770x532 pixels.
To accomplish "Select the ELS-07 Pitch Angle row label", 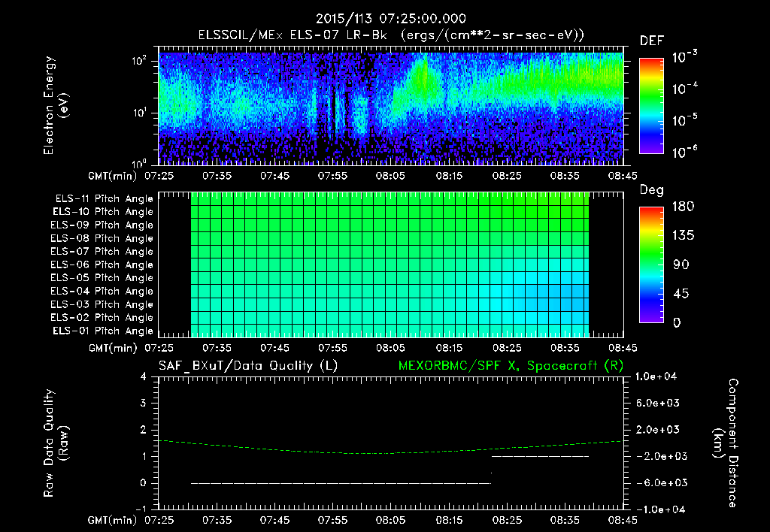I will coord(102,251).
